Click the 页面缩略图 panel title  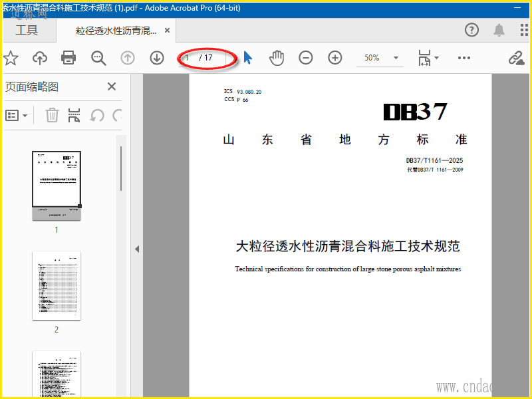point(32,87)
